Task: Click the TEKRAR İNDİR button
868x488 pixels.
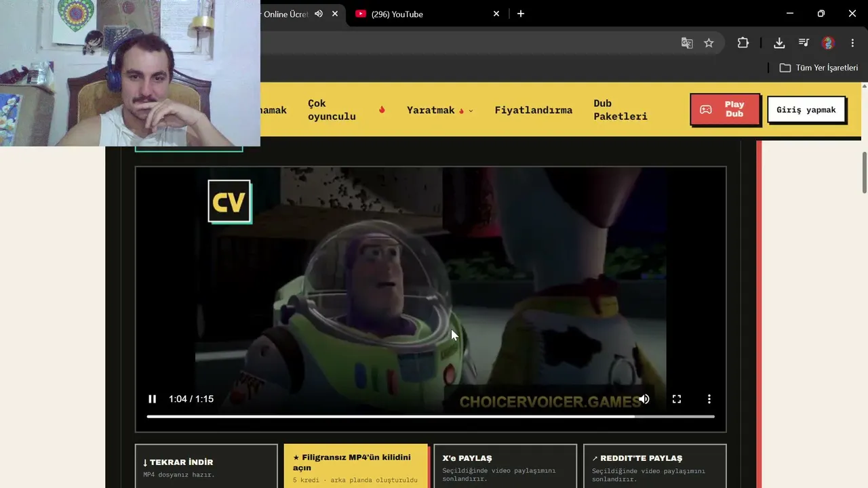Action: point(206,466)
